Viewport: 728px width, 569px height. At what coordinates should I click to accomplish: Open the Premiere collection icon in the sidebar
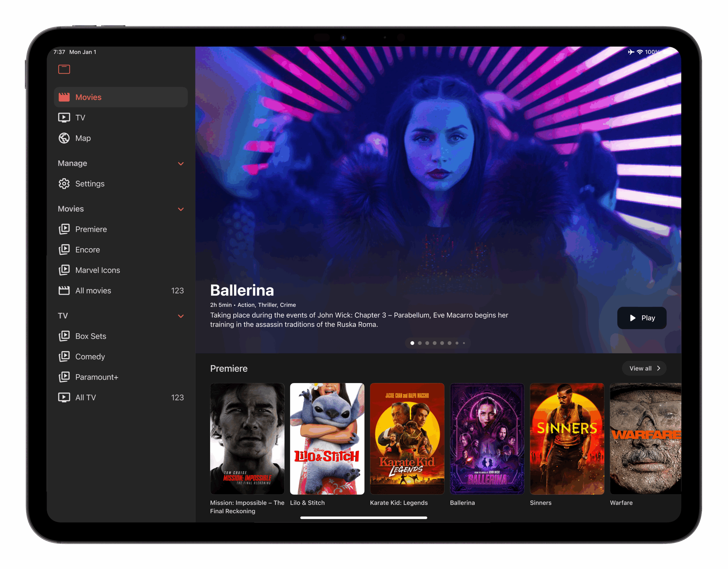64,229
